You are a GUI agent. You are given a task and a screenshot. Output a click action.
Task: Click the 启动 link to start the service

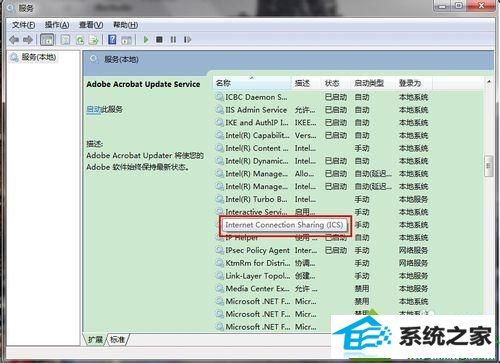click(94, 109)
